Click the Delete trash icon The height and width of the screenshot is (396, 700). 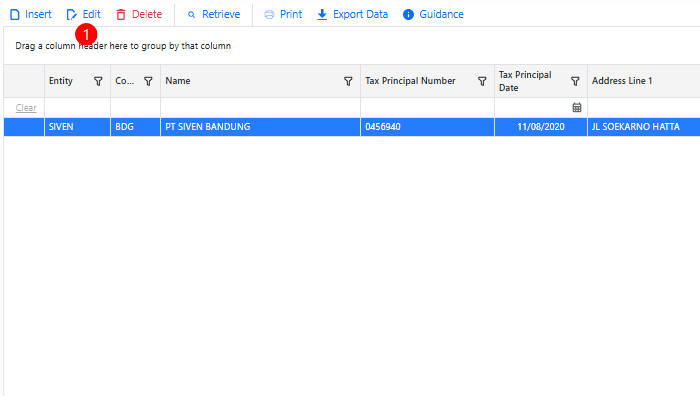[121, 15]
